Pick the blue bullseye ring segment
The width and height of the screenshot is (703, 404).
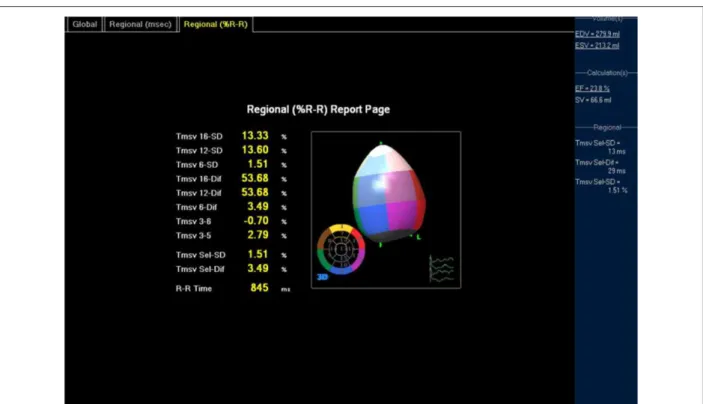341,270
